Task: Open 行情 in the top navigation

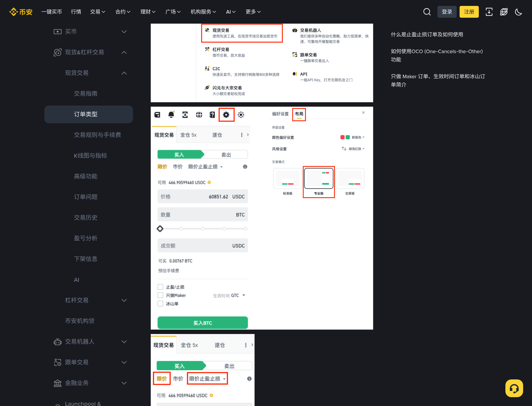Action: [76, 12]
